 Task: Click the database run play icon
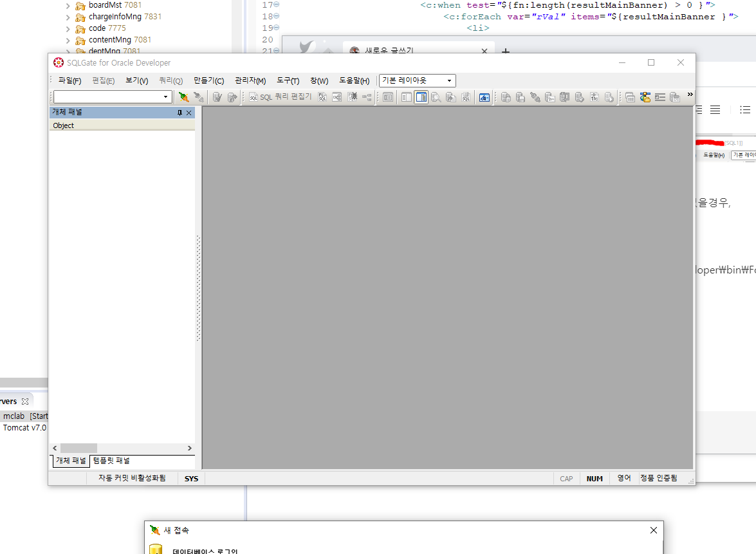point(609,97)
